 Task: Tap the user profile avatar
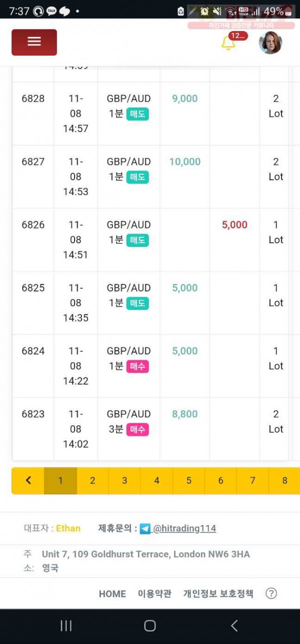click(x=270, y=43)
